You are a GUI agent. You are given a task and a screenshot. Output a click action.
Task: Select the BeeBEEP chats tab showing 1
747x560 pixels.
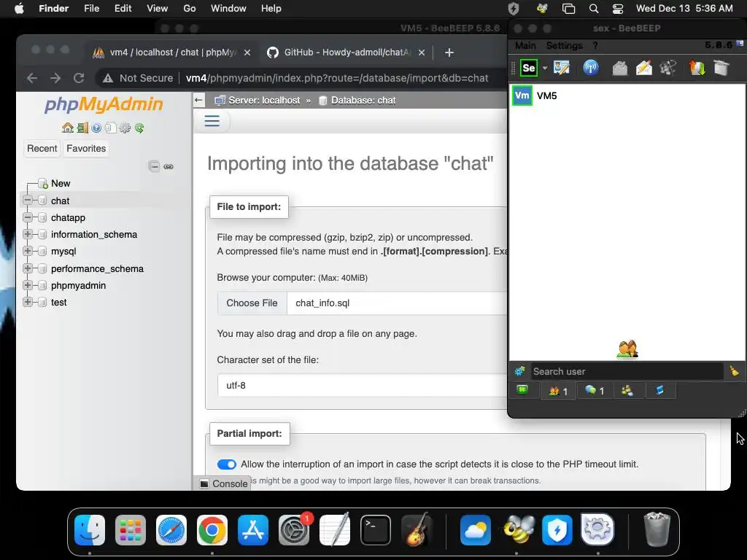point(594,391)
